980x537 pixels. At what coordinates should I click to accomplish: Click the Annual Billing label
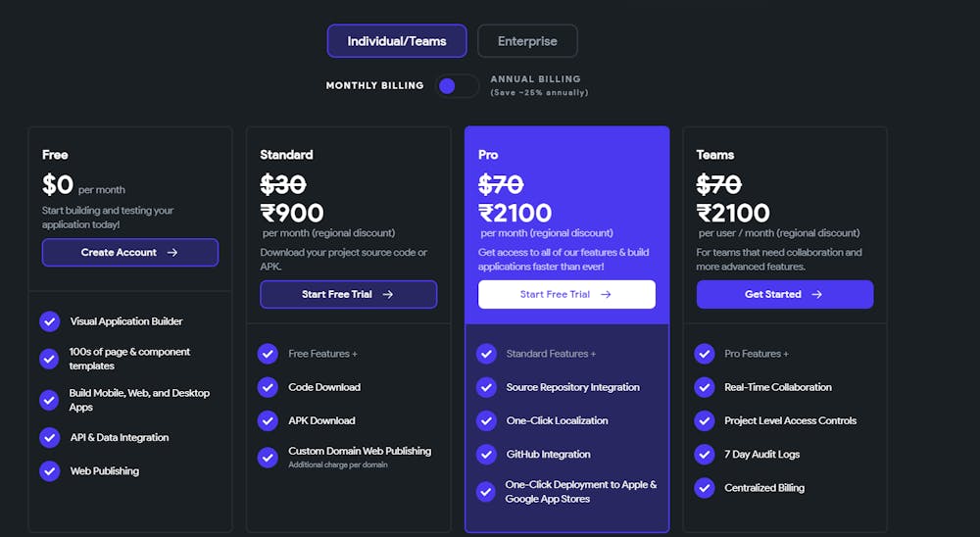coord(535,79)
